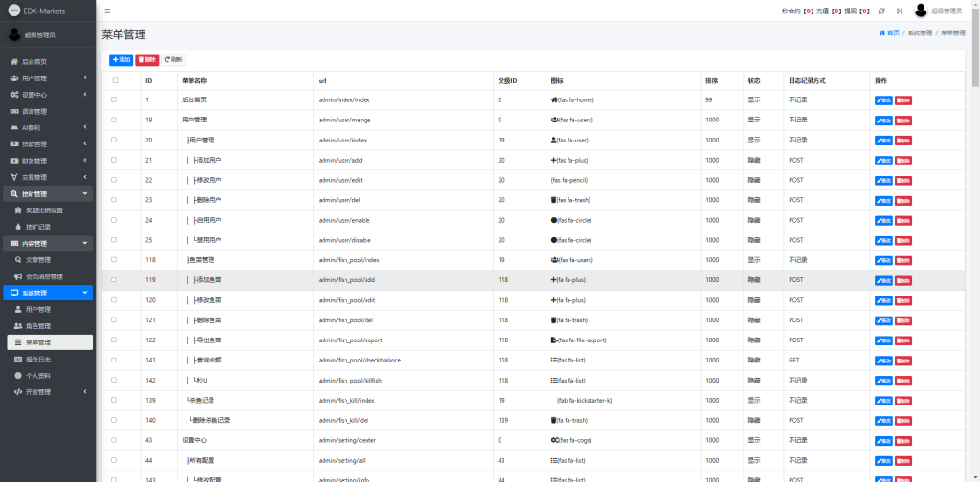The height and width of the screenshot is (482, 980).
Task: Select the checkbox for row ID 118
Action: click(x=114, y=260)
